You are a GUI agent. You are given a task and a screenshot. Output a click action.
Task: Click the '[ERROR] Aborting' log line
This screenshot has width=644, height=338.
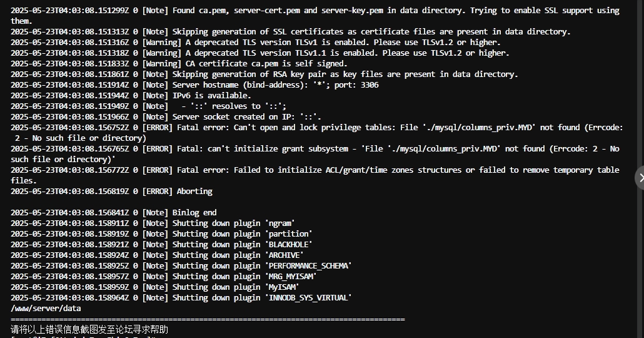111,191
